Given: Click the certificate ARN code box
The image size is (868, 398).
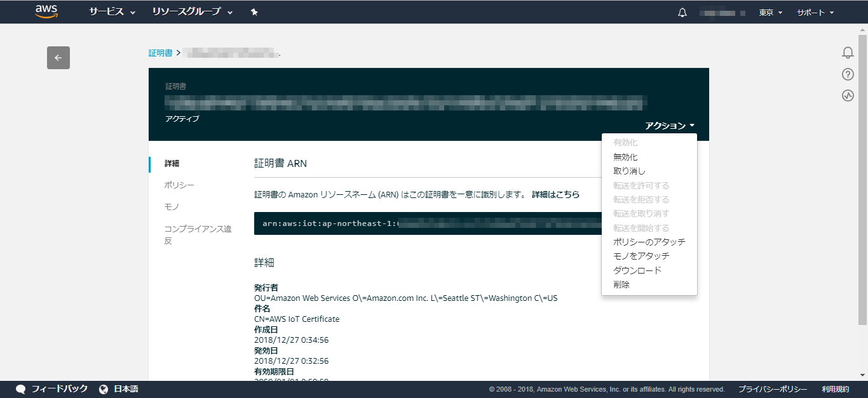Looking at the screenshot, I should point(428,223).
